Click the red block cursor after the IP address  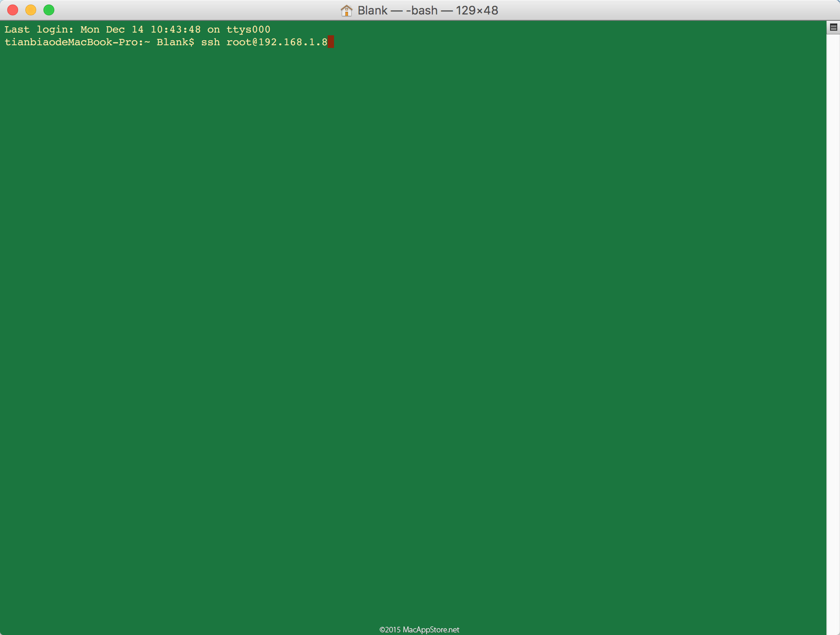tap(331, 42)
